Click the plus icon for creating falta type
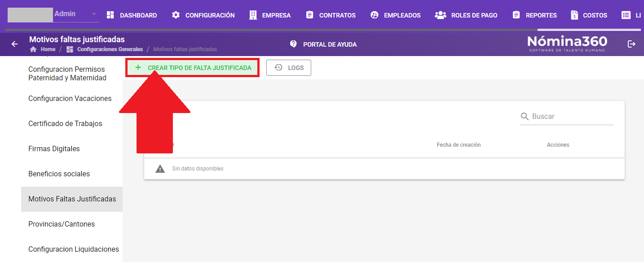This screenshot has height=262, width=644. 138,68
